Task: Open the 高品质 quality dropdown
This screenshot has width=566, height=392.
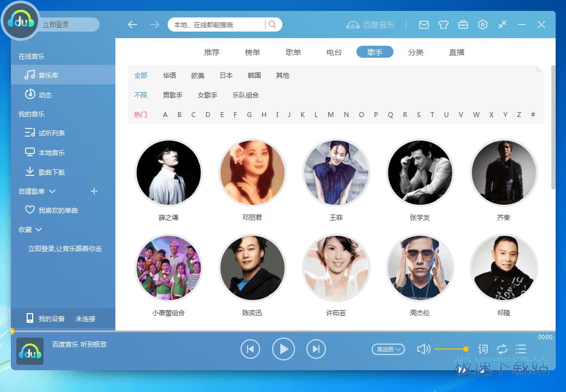Action: pyautogui.click(x=388, y=349)
